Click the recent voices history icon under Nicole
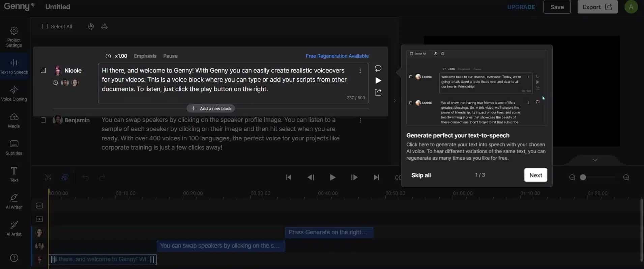 click(56, 82)
